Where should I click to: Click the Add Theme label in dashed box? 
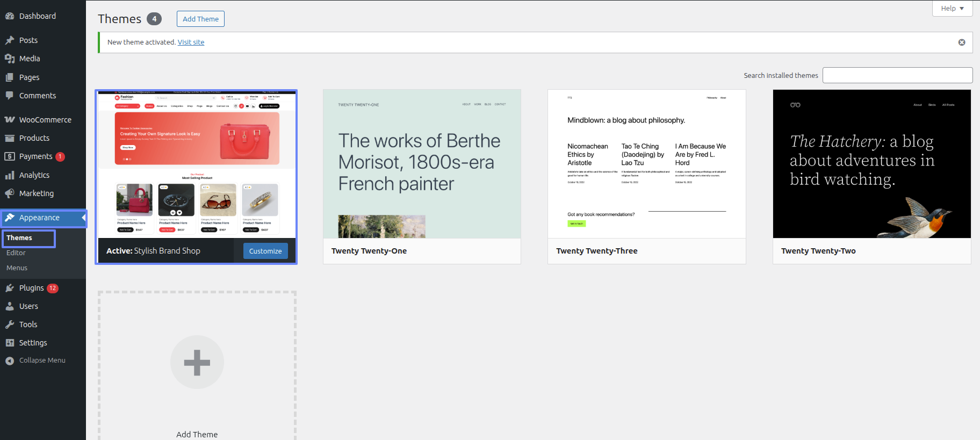pyautogui.click(x=197, y=435)
